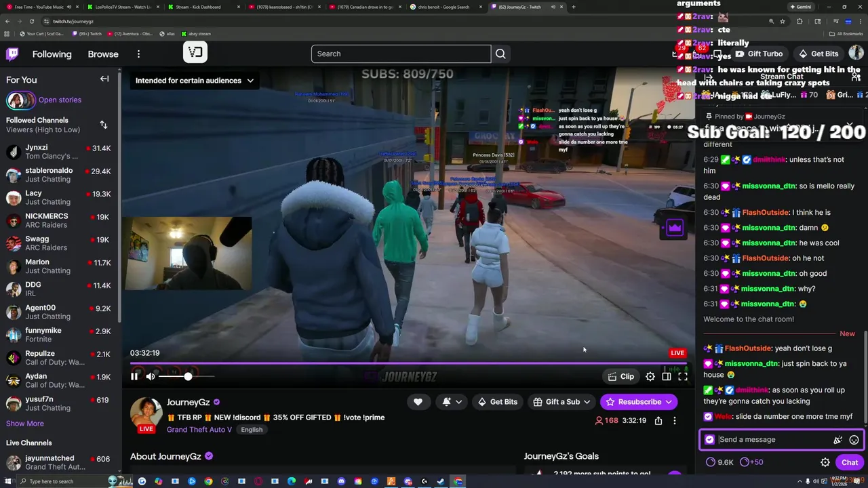Click the search magnifier button
Screen dimensions: 868x488
click(500, 54)
